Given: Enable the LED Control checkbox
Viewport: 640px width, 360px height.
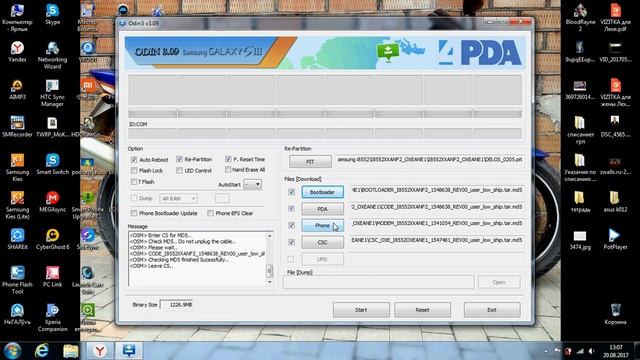Looking at the screenshot, I should [179, 170].
